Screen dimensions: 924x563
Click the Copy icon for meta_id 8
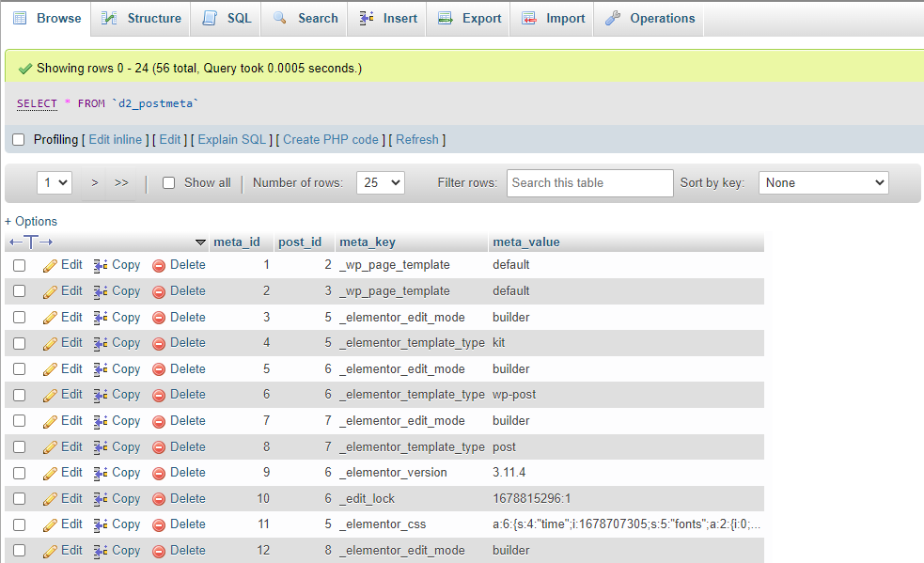tap(101, 447)
